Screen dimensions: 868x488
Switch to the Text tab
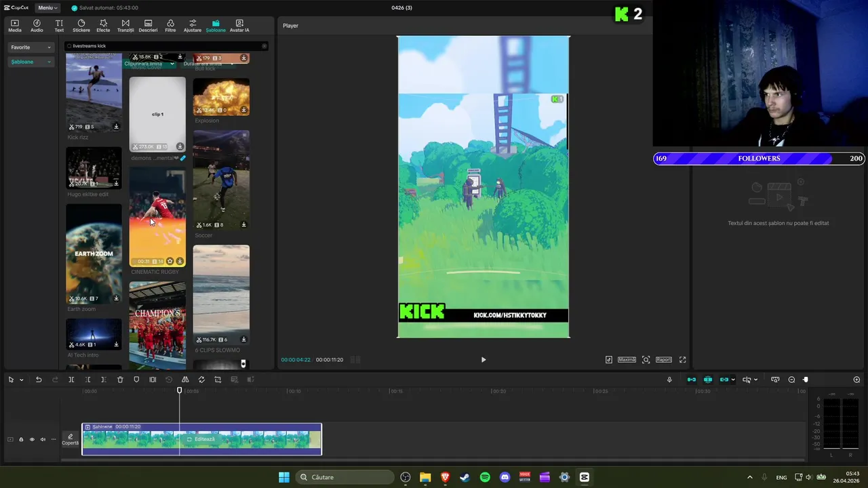(x=59, y=26)
